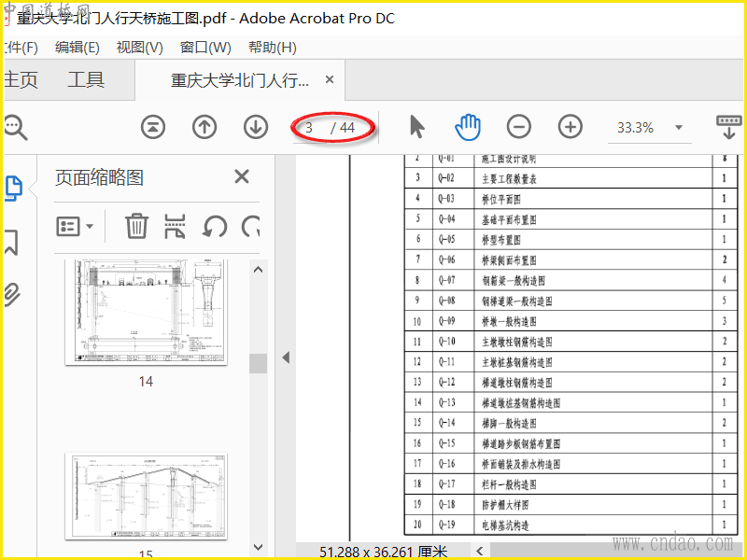747x560 pixels.
Task: Rotate pages counterclockwise
Action: click(x=215, y=227)
